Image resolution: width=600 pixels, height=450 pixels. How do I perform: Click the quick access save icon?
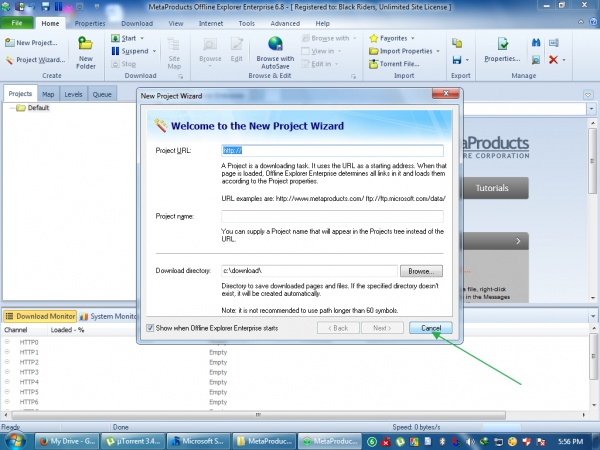click(x=45, y=6)
